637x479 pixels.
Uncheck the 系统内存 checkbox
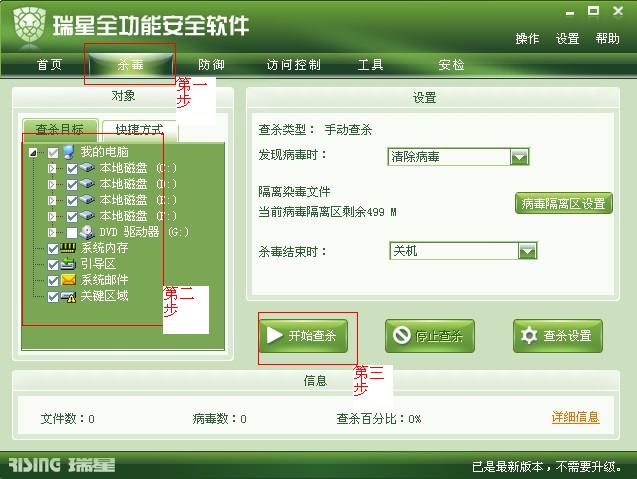53,249
